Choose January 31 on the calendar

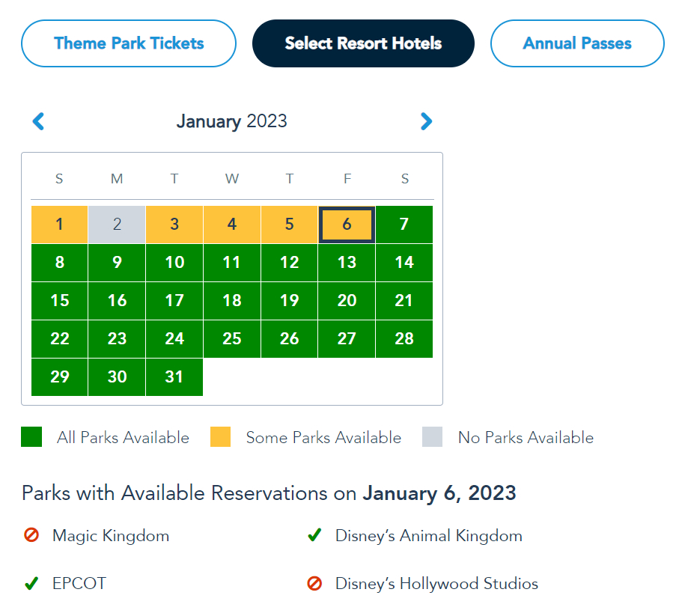pos(174,377)
